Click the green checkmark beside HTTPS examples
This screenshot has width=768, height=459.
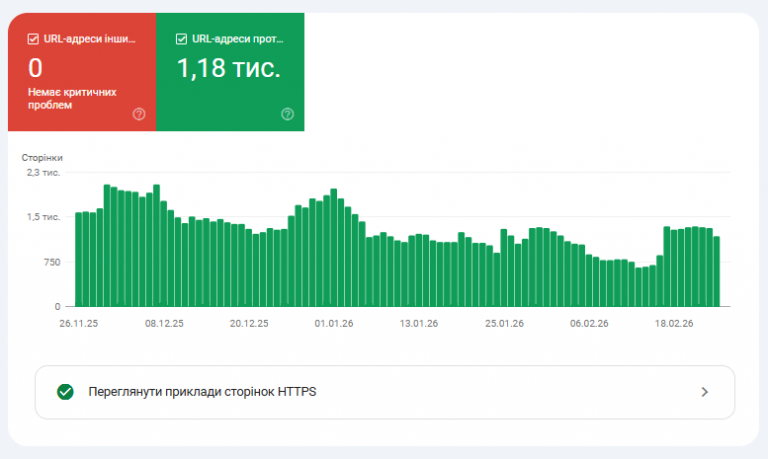pyautogui.click(x=65, y=392)
